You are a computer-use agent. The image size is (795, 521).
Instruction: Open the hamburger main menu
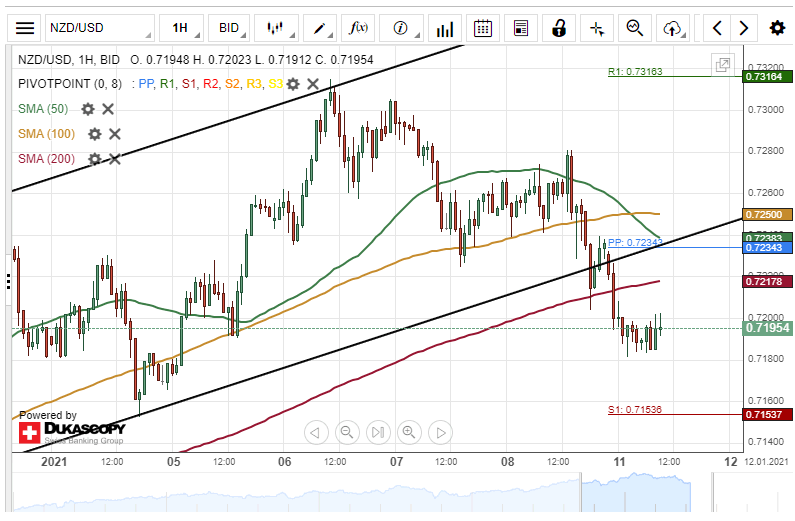pyautogui.click(x=25, y=27)
